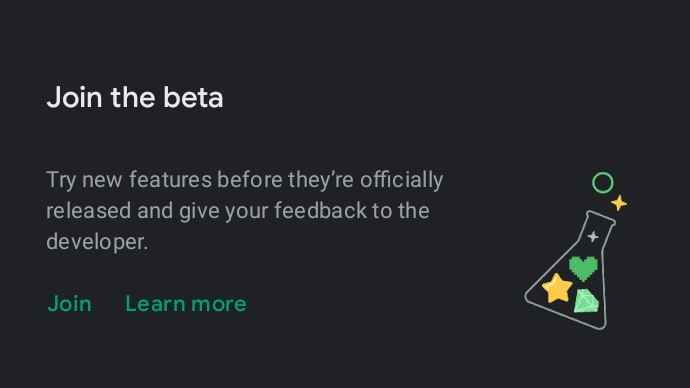Click the green gem inside the flask
Viewport: 690px width, 388px height.
[586, 301]
